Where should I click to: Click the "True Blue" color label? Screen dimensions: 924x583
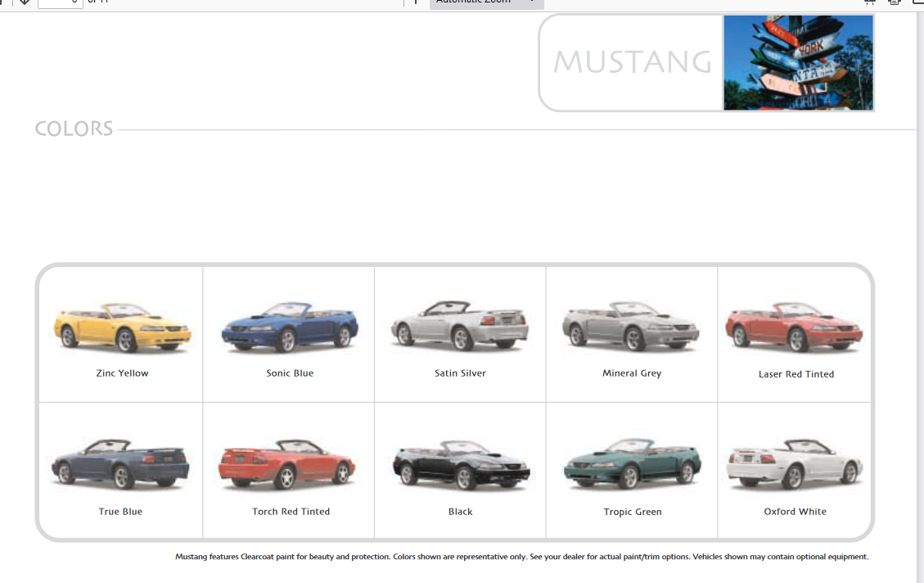click(120, 512)
